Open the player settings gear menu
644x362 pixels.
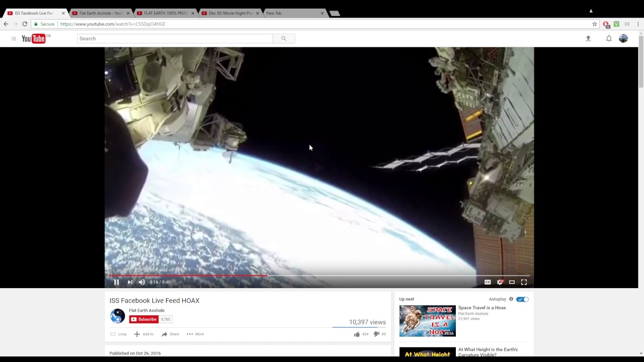pyautogui.click(x=500, y=282)
